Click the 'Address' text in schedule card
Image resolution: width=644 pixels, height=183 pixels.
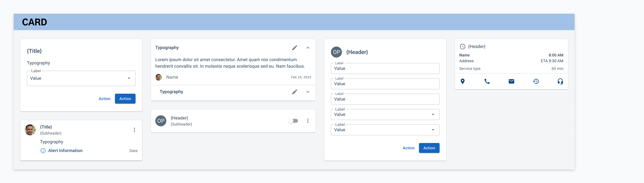pyautogui.click(x=466, y=61)
